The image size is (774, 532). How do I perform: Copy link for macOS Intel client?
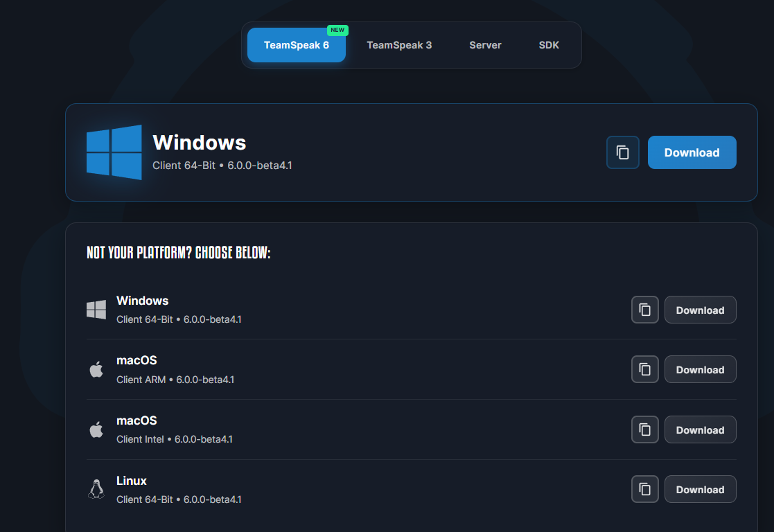[644, 429]
